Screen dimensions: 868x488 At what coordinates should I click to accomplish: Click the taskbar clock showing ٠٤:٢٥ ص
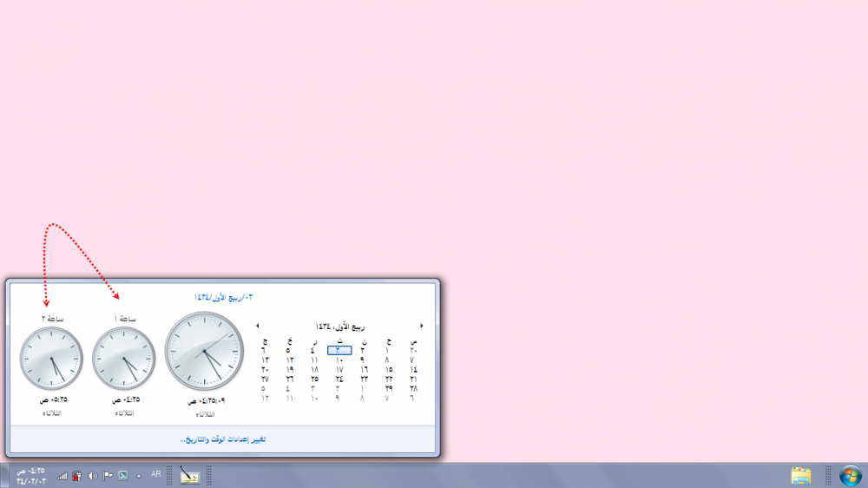(30, 475)
